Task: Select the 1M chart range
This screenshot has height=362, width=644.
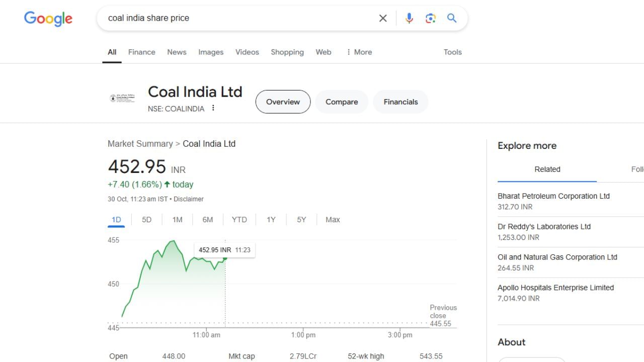Action: [x=177, y=220]
